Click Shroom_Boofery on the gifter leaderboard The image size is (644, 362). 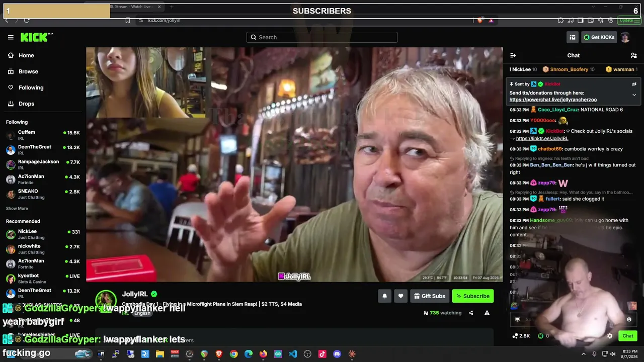point(569,69)
